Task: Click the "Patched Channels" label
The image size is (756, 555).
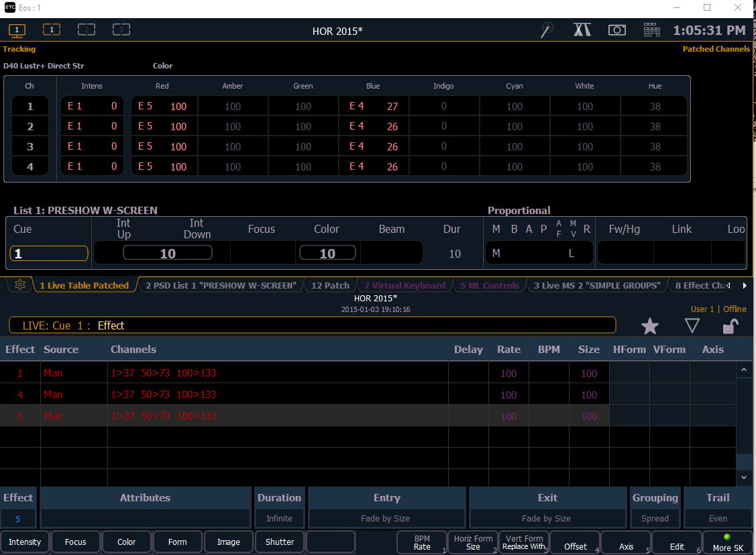Action: tap(716, 49)
